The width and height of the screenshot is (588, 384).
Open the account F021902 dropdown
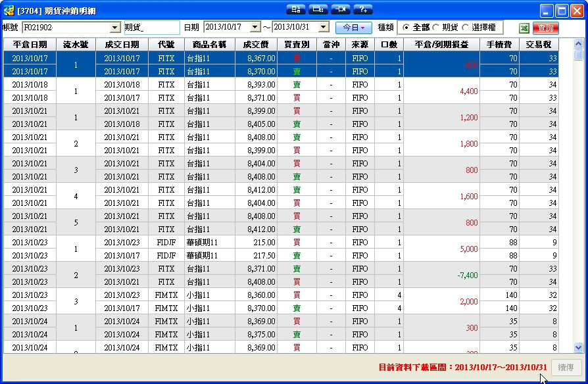pyautogui.click(x=114, y=28)
